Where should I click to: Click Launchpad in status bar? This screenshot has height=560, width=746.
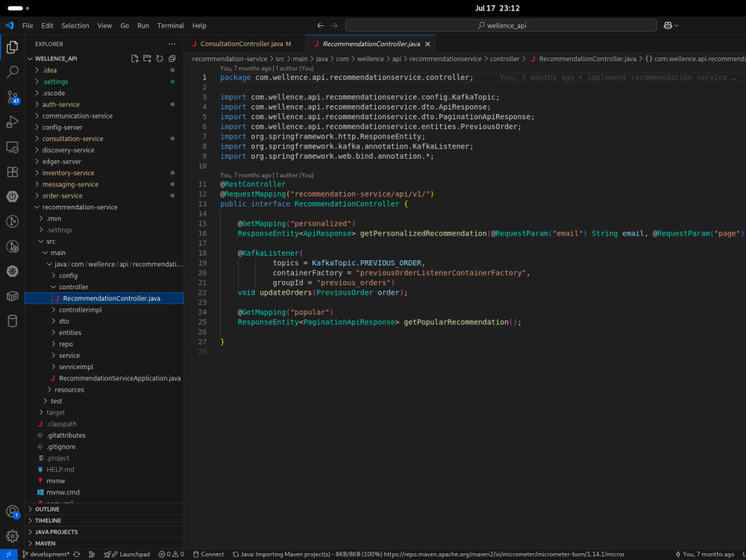pyautogui.click(x=127, y=554)
